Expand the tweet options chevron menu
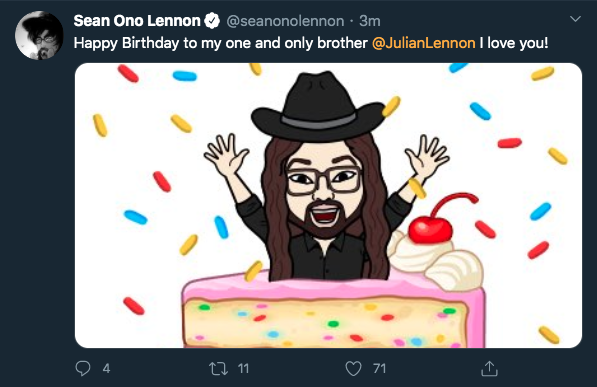The height and width of the screenshot is (387, 597). coord(575,19)
